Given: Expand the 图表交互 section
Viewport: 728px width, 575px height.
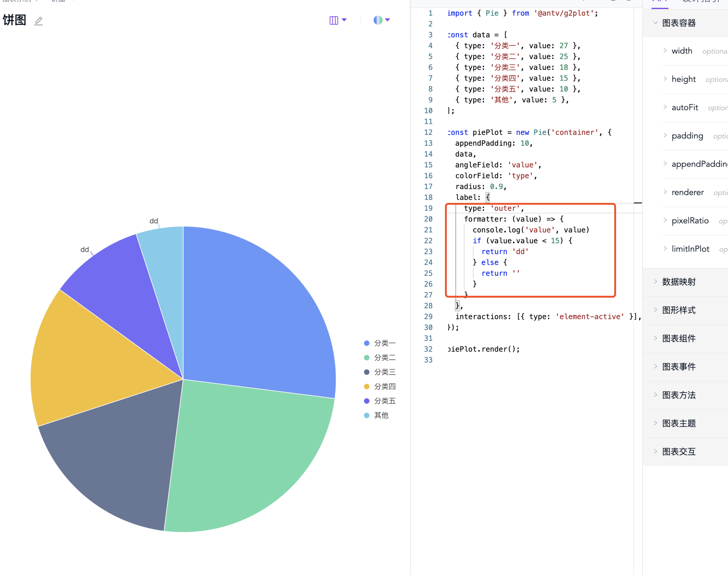Looking at the screenshot, I should (686, 451).
